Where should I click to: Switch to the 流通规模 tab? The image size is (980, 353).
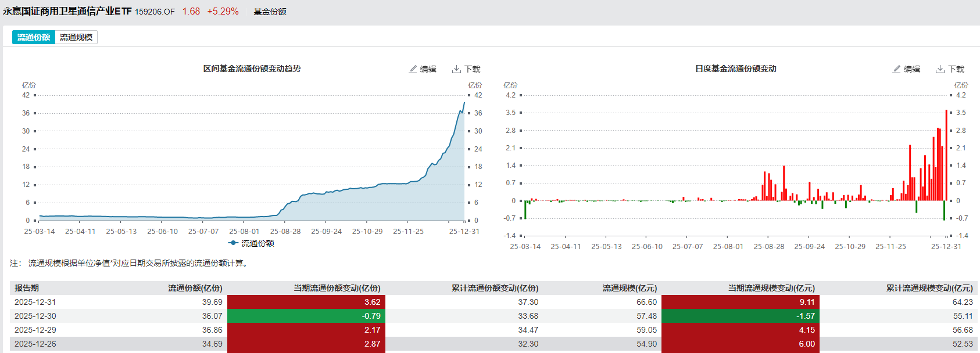pyautogui.click(x=76, y=37)
